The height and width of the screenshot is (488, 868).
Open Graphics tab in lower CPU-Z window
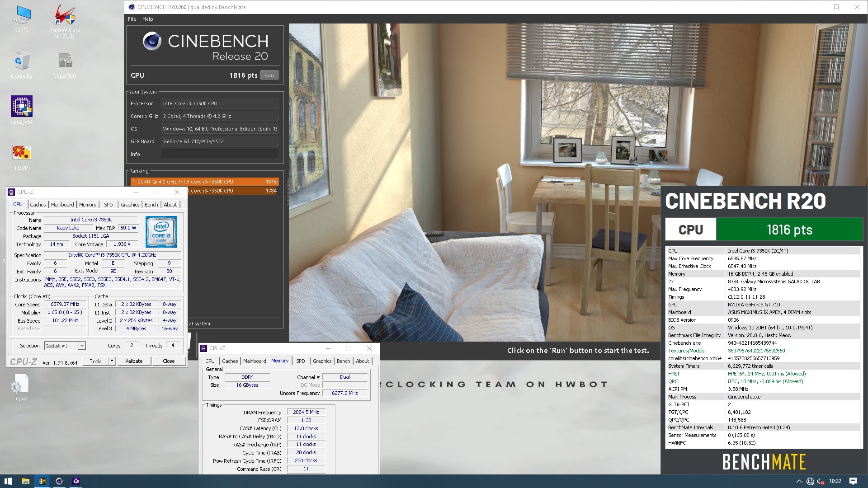pyautogui.click(x=322, y=361)
